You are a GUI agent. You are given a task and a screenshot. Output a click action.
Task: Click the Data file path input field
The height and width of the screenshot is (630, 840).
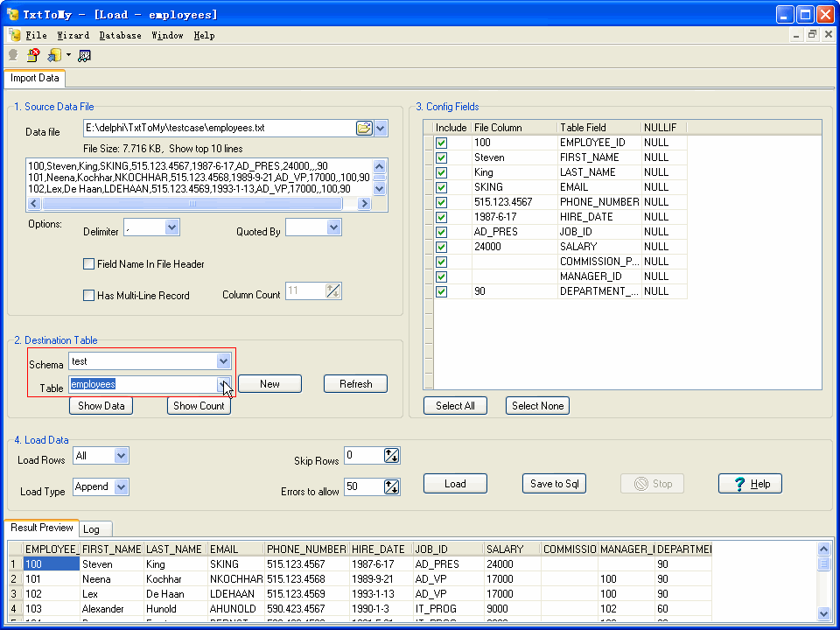tap(219, 128)
